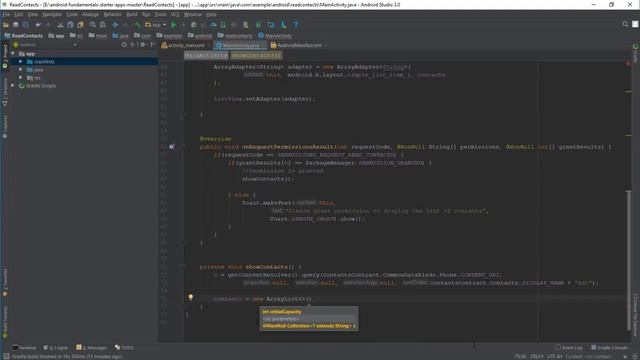Expand the java folder arrow
This screenshot has width=640, height=360.
[20, 70]
